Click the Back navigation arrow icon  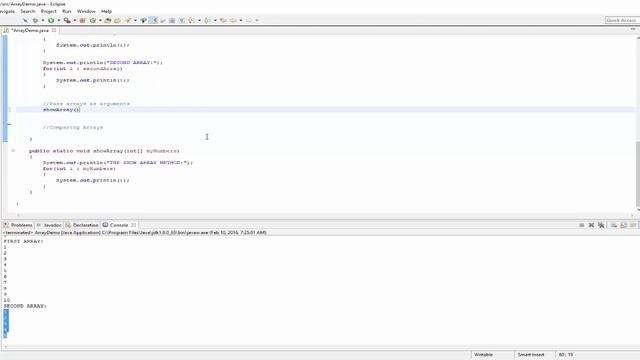pos(233,20)
